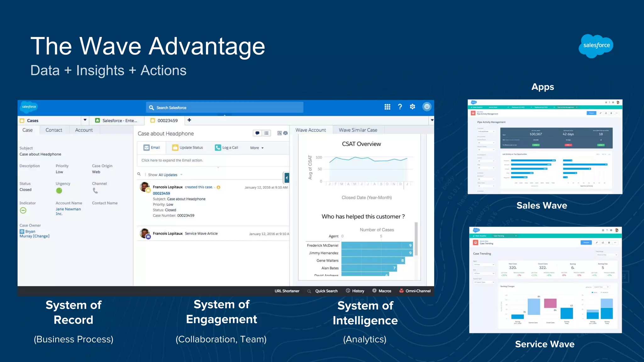This screenshot has width=644, height=362.
Task: Open the Service Wave app thumbnail
Action: click(546, 280)
